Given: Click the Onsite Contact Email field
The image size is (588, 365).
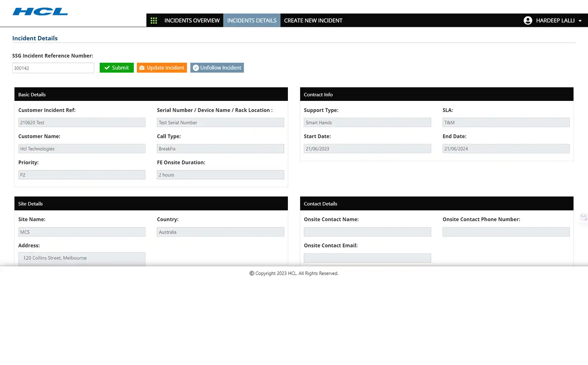Looking at the screenshot, I should (x=367, y=257).
